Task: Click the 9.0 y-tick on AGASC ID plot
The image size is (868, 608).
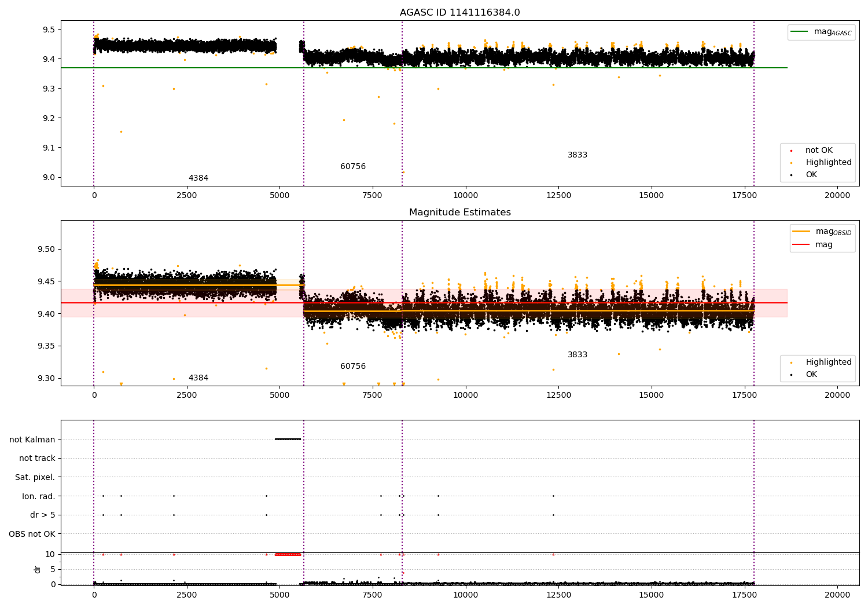Action: coord(49,178)
